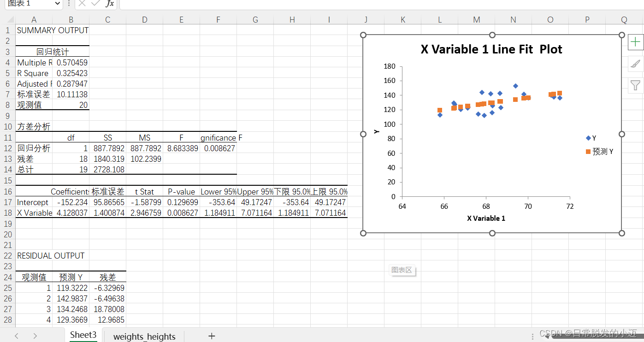Select F value 8.683389
Viewport: 644px width, 342px height.
pos(181,148)
